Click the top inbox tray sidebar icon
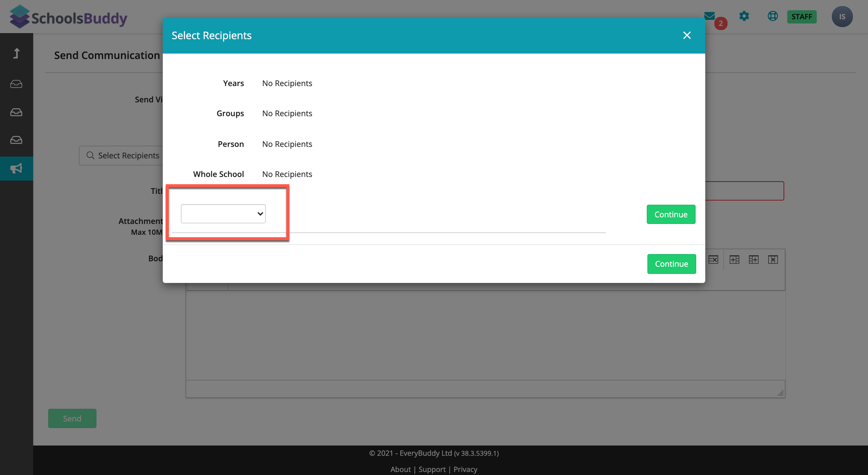The image size is (868, 475). pyautogui.click(x=16, y=84)
